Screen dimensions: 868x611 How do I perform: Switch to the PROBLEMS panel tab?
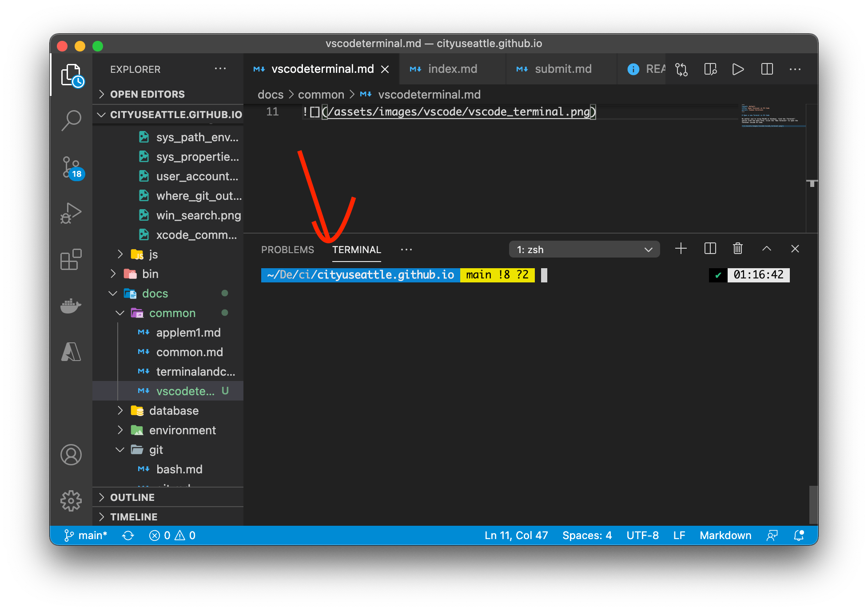287,250
